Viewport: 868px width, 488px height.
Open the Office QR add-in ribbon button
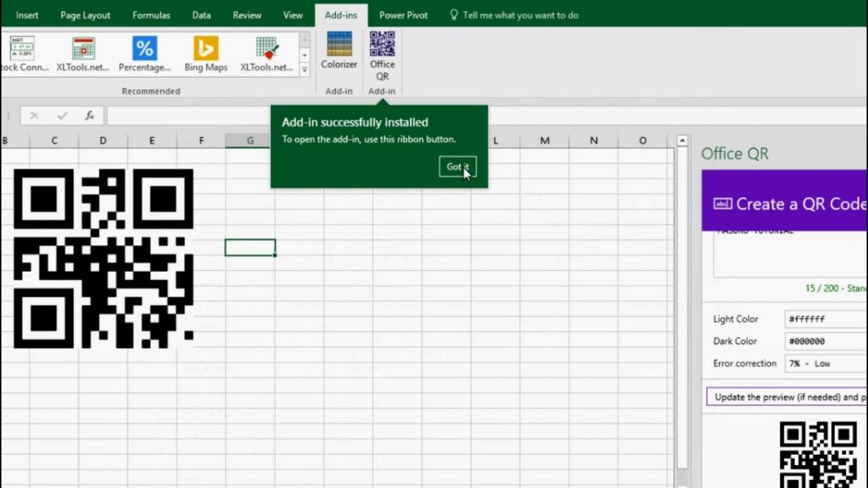382,56
